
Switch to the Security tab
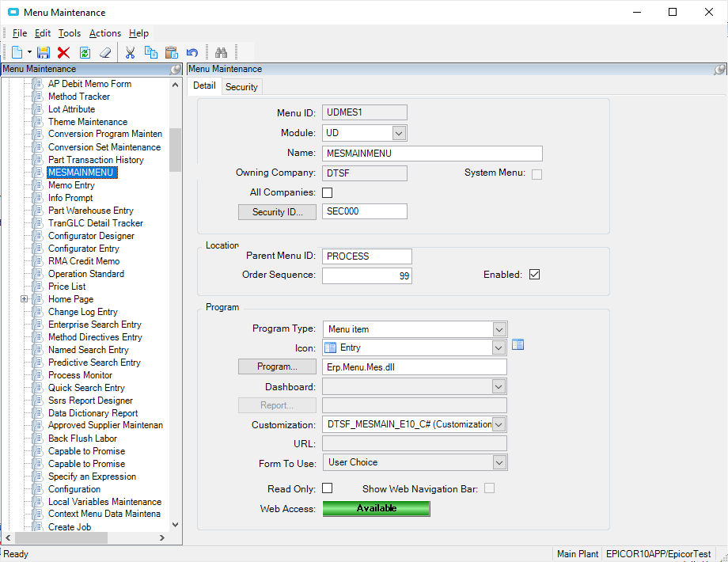[x=241, y=87]
